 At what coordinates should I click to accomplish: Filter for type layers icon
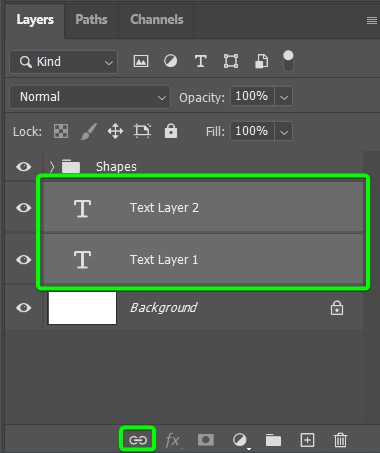[x=201, y=61]
